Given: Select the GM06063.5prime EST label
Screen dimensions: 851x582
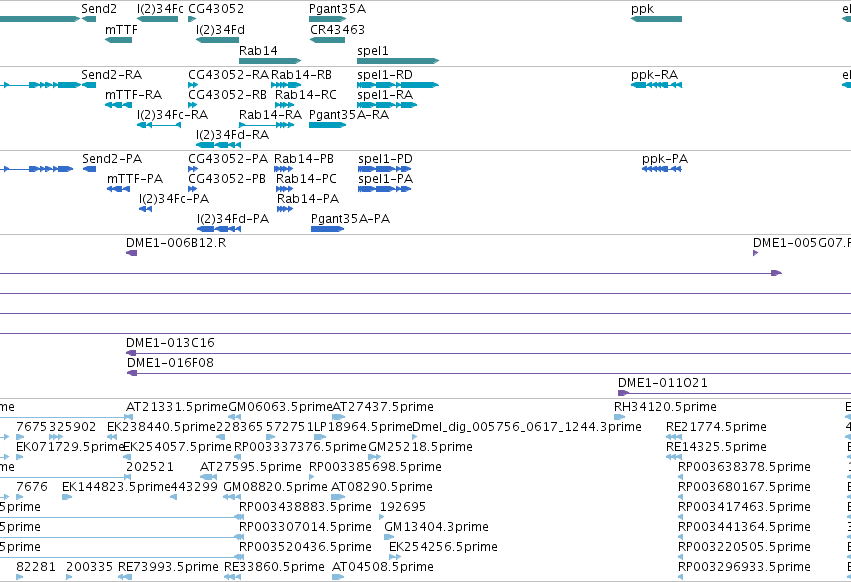Looking at the screenshot, I should (x=280, y=407).
